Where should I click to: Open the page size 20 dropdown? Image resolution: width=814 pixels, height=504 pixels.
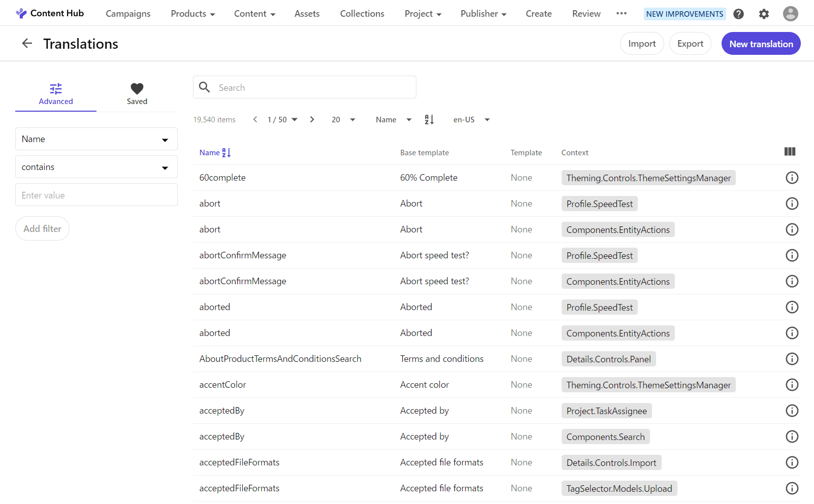(x=343, y=120)
